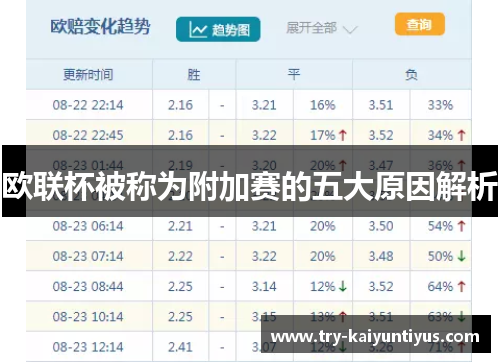
Task: Select lose odds 3.52 in 08-23 08:44 row
Action: click(381, 286)
